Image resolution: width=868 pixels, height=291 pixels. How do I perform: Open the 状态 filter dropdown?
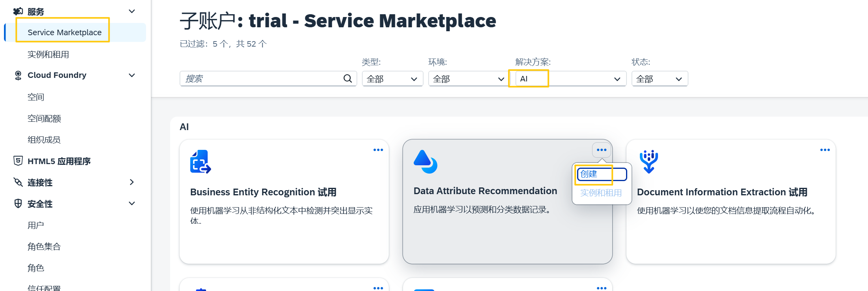(660, 79)
